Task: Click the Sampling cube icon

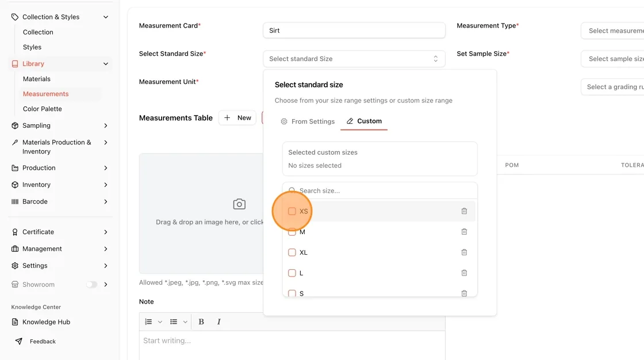Action: tap(15, 125)
